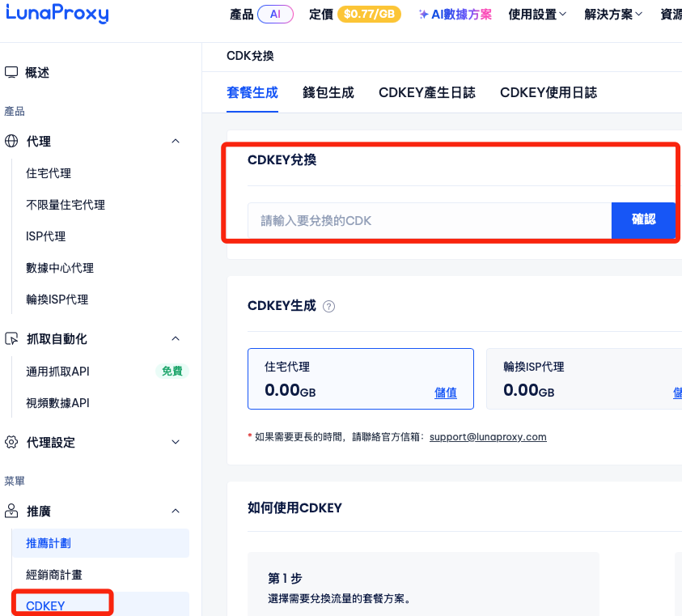
Task: Switch to the 錢包生成 tab
Action: coord(328,92)
